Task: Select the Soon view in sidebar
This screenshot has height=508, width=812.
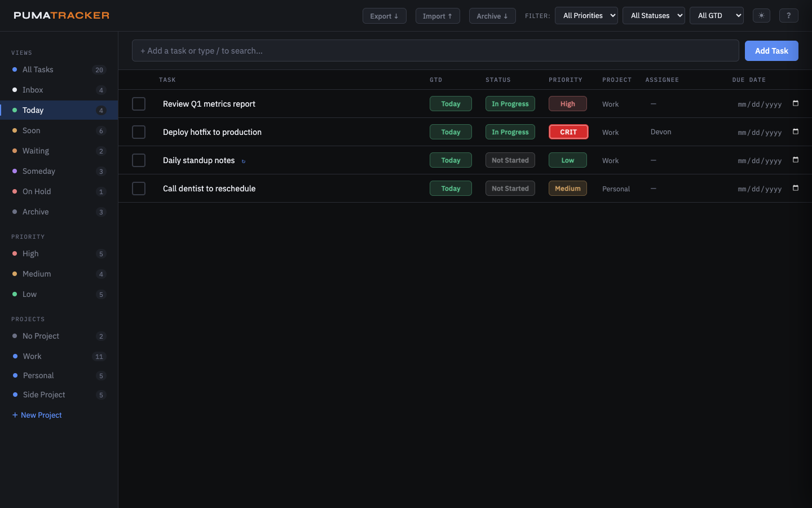Action: pos(59,130)
